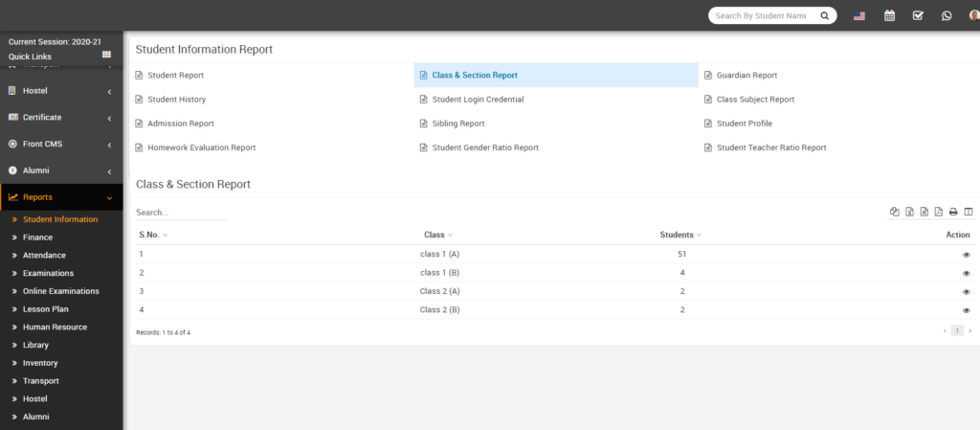This screenshot has width=980, height=430.
Task: Click the next page arrow
Action: pos(970,330)
